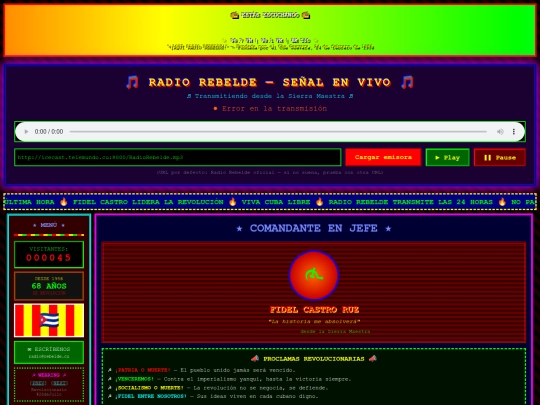This screenshot has width=540, height=405.
Task: Click the bullet icon before ¡PATRIA O MUERTE!
Action: (x=110, y=370)
